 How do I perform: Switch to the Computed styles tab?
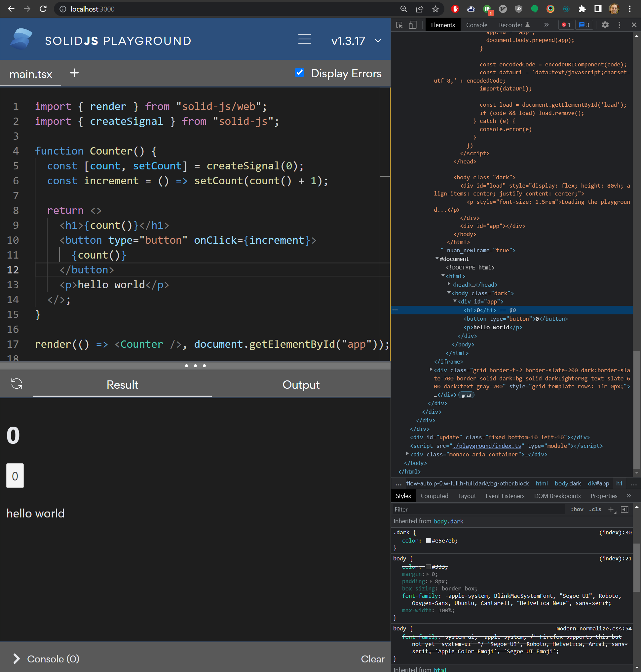tap(434, 496)
